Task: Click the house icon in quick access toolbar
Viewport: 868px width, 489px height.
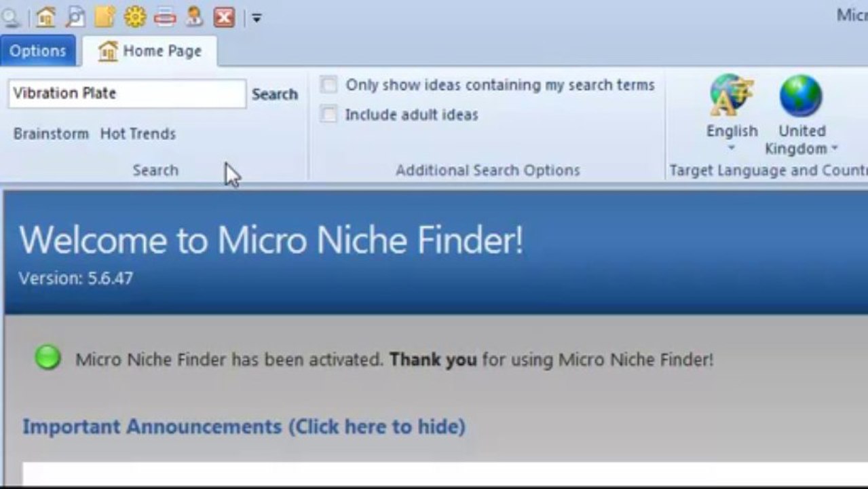Action: coord(45,16)
